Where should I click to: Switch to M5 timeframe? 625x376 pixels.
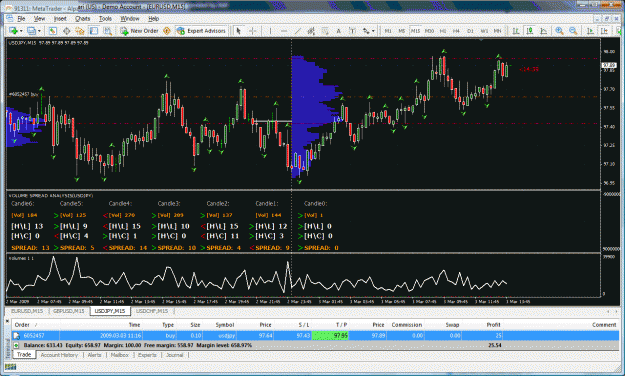pos(401,31)
